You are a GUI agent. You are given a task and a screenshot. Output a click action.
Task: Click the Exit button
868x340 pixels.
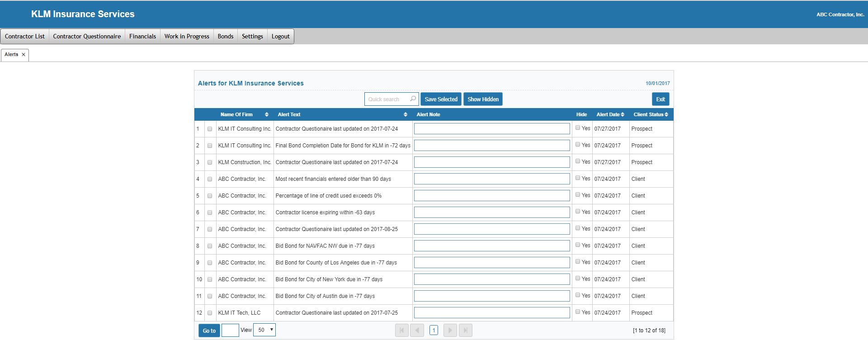(x=660, y=99)
